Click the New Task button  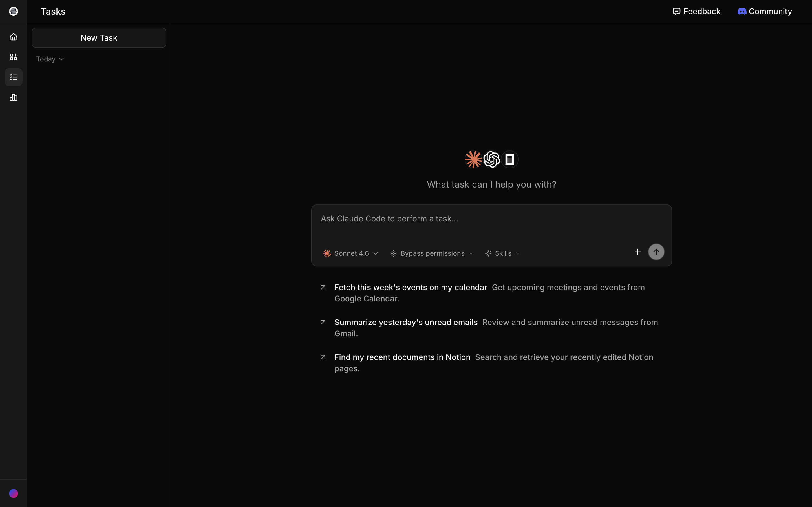99,38
